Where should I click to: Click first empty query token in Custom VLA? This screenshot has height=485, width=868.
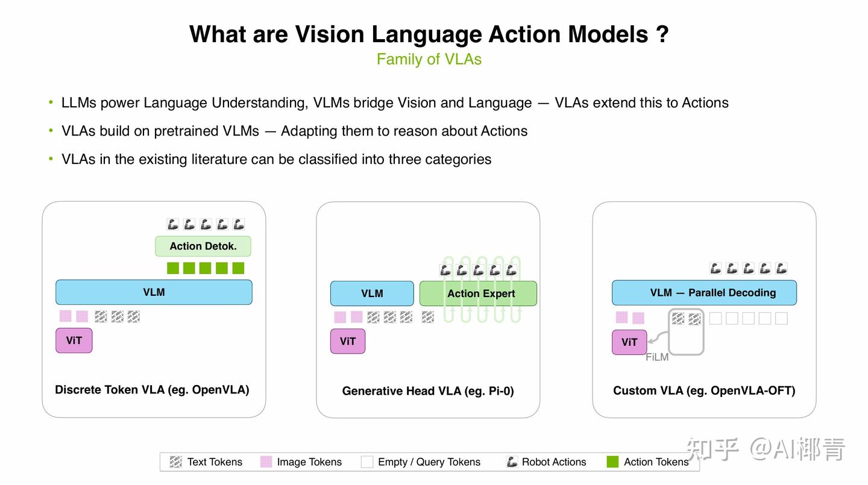tap(715, 318)
